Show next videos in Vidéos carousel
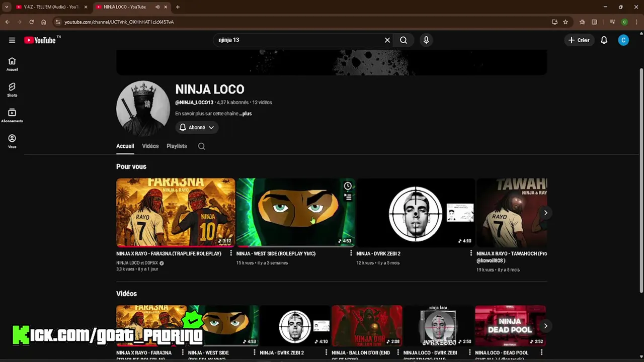The width and height of the screenshot is (644, 362). (545, 326)
